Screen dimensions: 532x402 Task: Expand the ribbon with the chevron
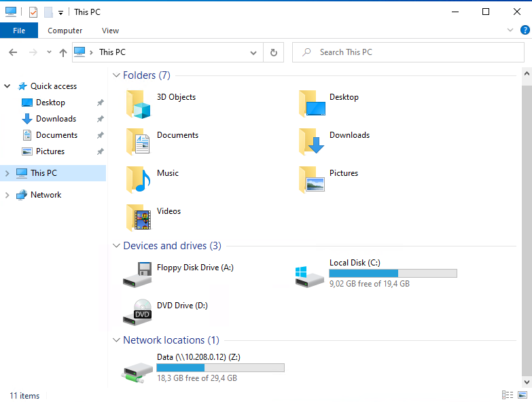coord(510,30)
